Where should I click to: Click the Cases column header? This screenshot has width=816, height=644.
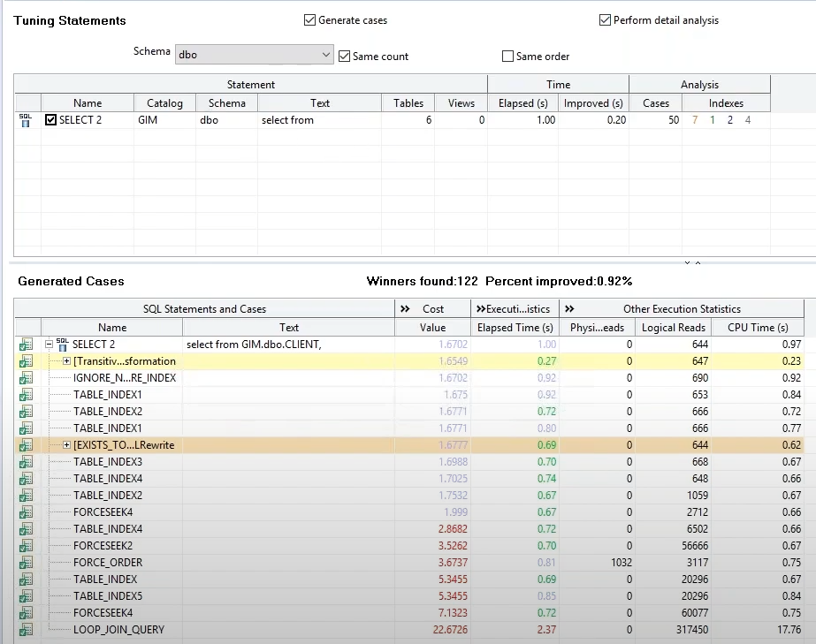(656, 103)
